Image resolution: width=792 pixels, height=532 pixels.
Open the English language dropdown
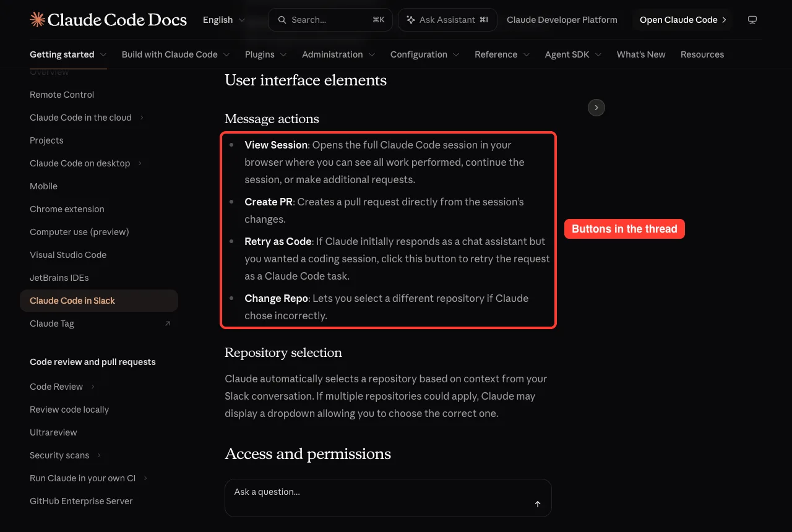[x=223, y=20]
